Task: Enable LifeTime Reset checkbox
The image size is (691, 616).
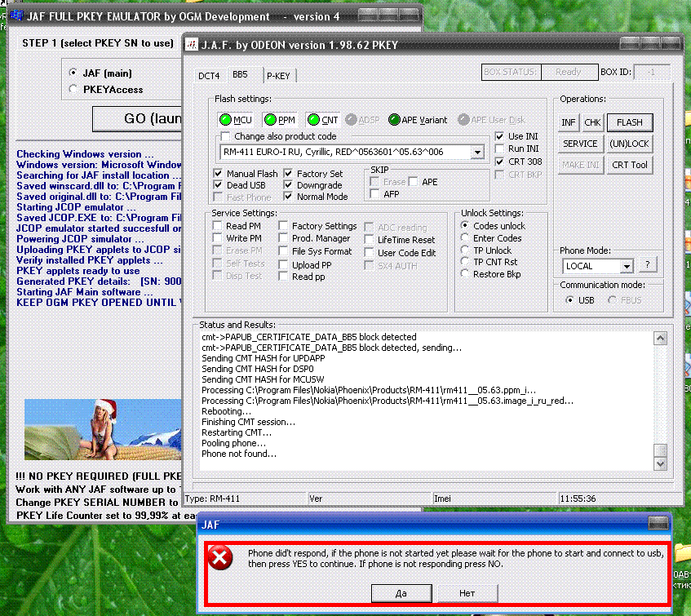Action: click(369, 240)
